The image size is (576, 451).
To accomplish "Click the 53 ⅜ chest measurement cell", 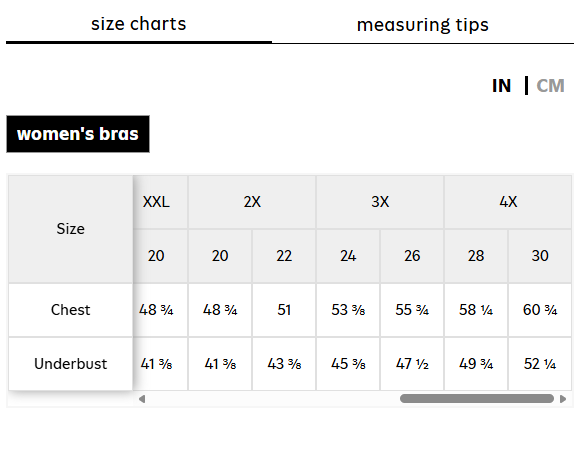I will (x=348, y=310).
